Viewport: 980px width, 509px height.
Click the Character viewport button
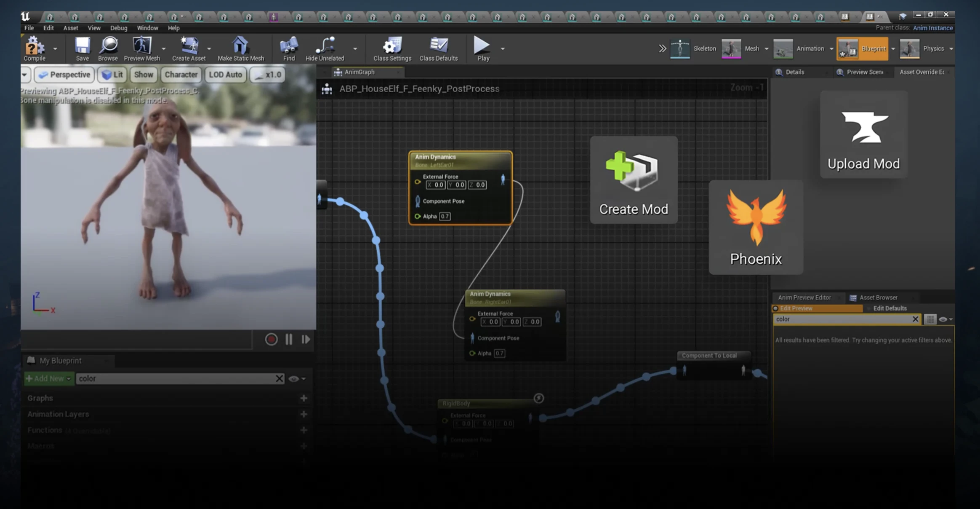point(181,75)
